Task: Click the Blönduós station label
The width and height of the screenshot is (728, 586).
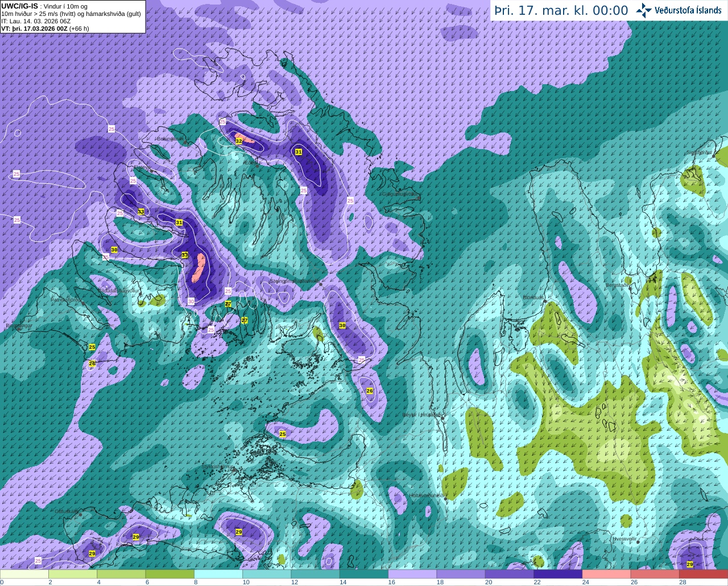Action: pos(533,297)
